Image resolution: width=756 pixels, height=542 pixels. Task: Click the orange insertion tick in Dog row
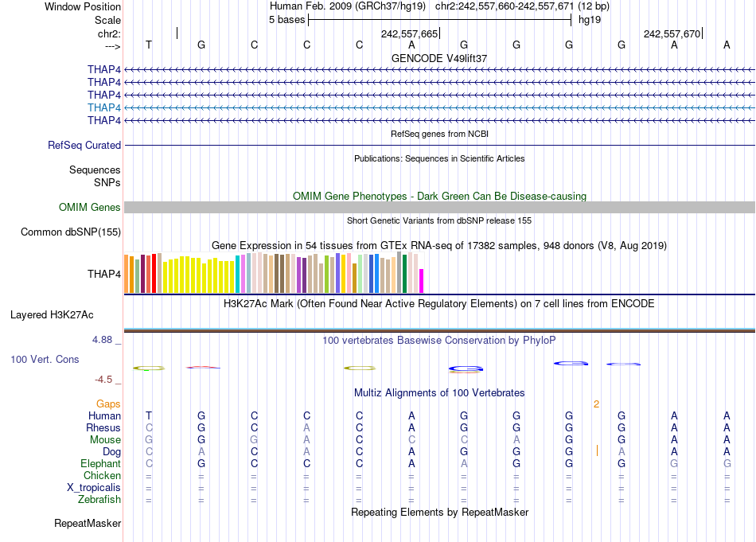(x=597, y=450)
